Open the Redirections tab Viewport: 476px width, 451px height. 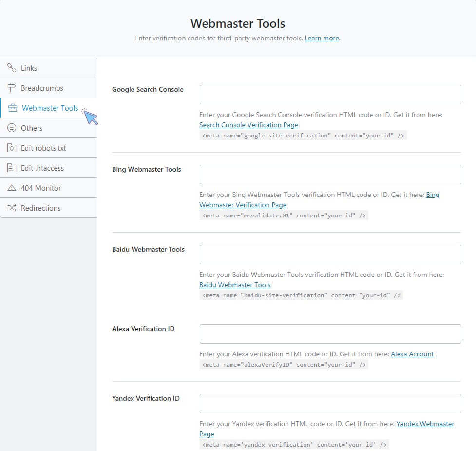(x=49, y=208)
